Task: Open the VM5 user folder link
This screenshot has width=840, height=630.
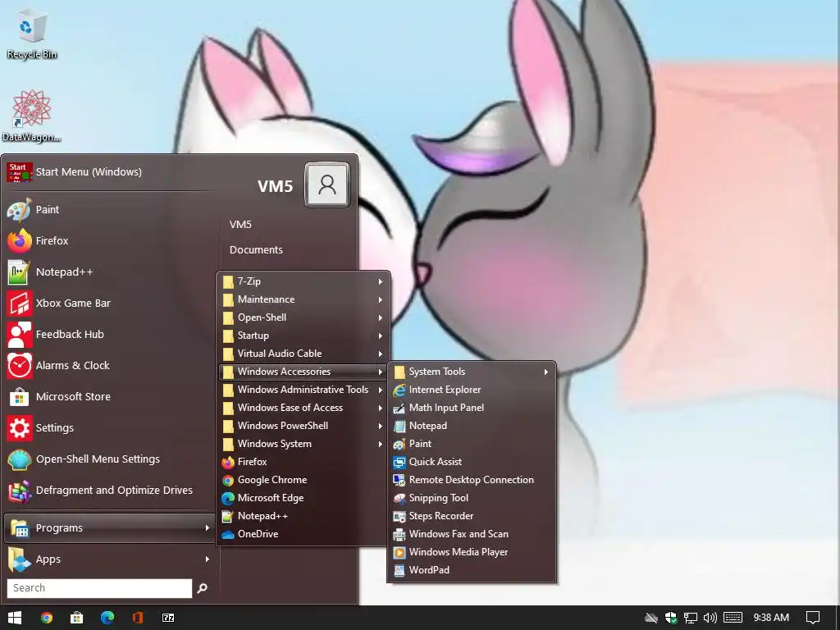Action: click(240, 225)
